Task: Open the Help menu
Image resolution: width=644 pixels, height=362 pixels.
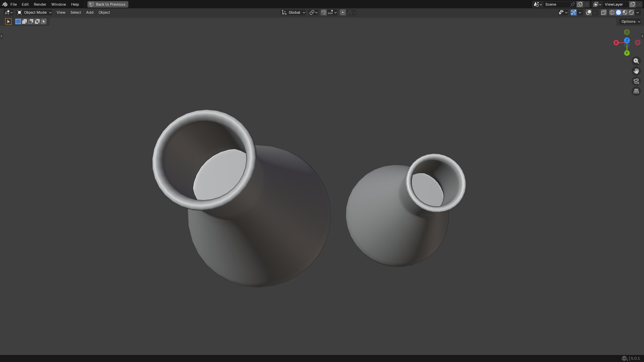Action: (75, 4)
